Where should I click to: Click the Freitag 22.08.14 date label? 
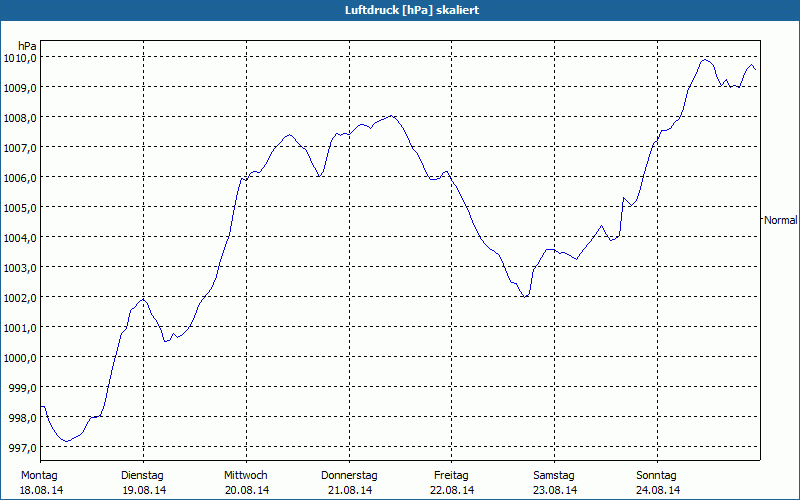coord(452,482)
